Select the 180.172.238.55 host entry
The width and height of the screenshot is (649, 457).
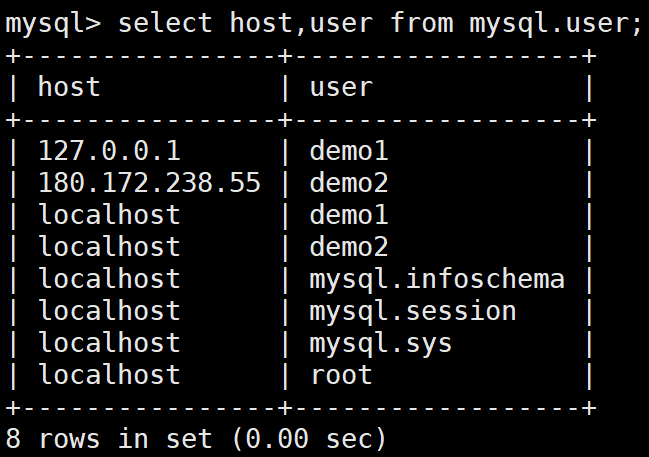coord(148,183)
